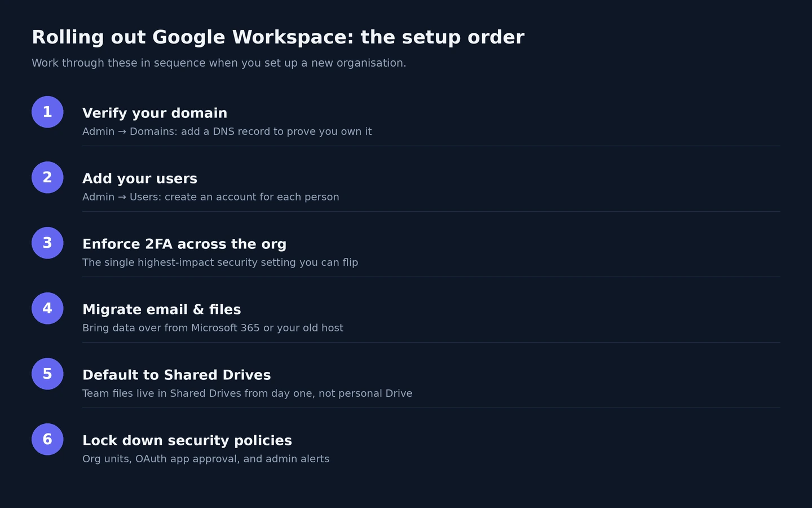Click the 'Work through these in sequence' subtitle
Screen dimensions: 812x508
point(219,63)
